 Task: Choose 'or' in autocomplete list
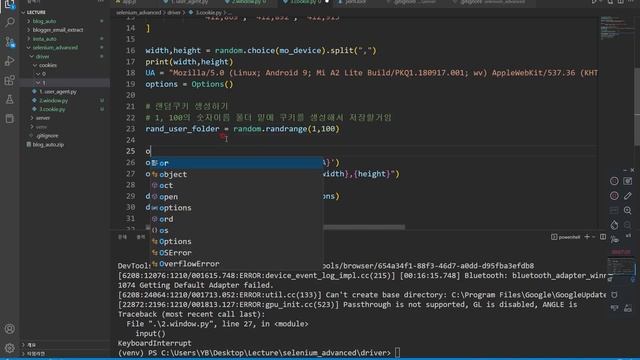(237, 163)
